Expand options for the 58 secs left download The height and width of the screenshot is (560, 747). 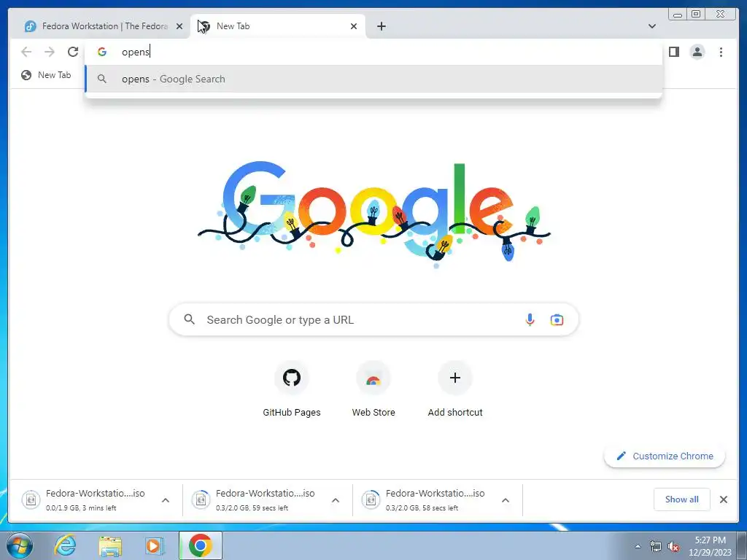(x=506, y=500)
